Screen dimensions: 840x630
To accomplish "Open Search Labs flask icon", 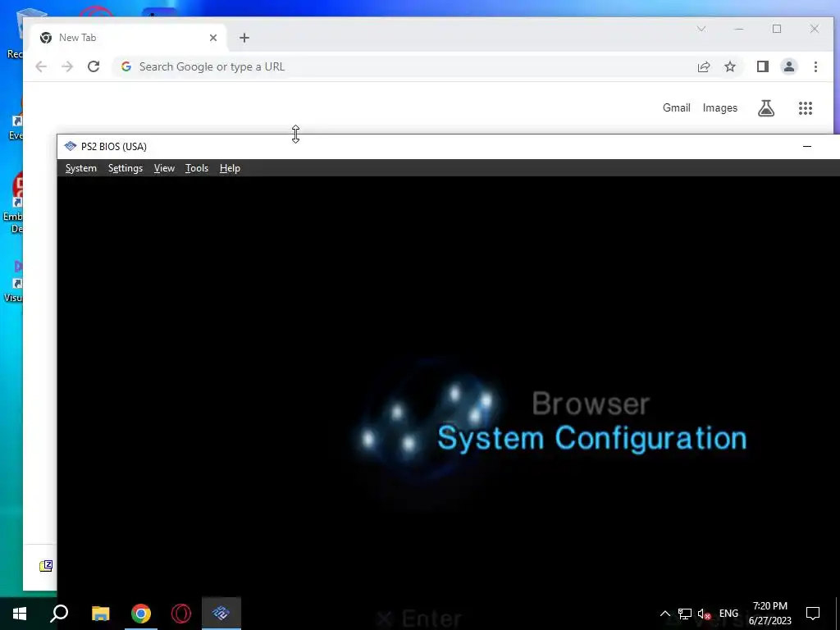I will tap(766, 108).
